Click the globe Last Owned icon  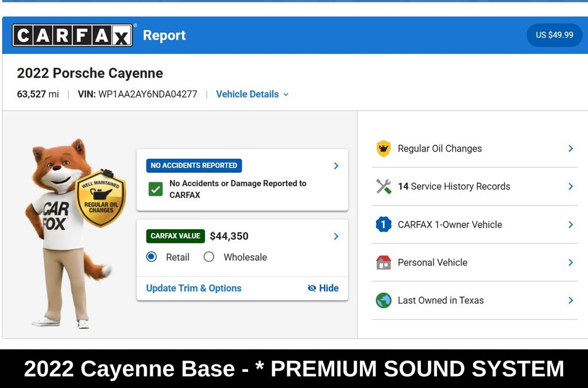[383, 300]
